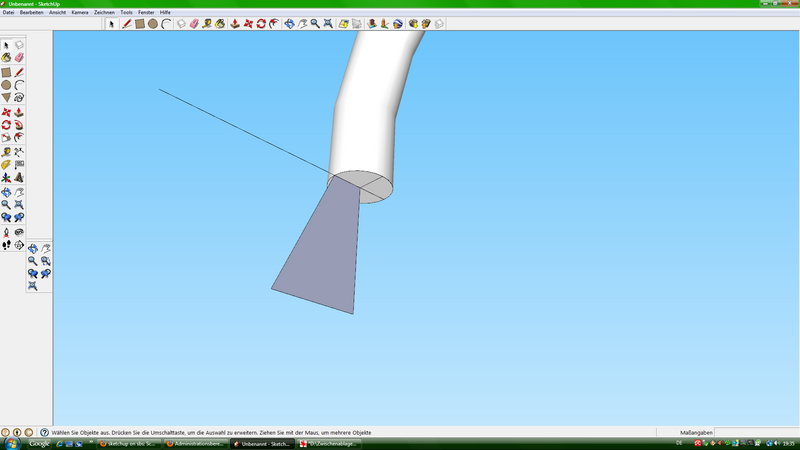
Task: Pick the Eraser tool in the top toolbar
Action: coord(194,23)
